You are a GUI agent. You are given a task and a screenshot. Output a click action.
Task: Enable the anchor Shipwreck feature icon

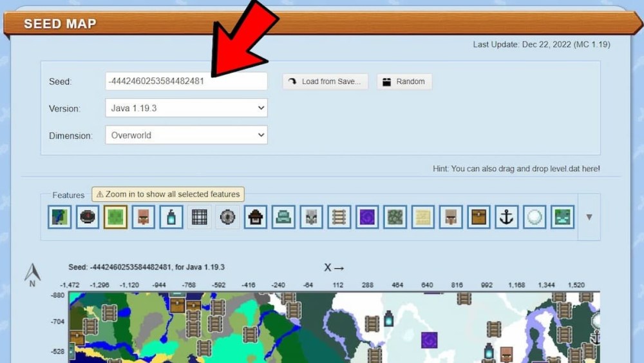pos(507,217)
